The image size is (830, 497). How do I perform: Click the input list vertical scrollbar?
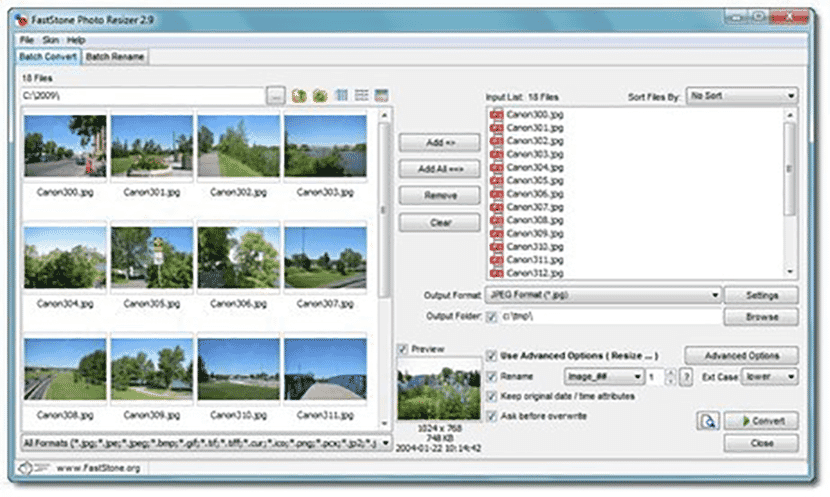790,190
